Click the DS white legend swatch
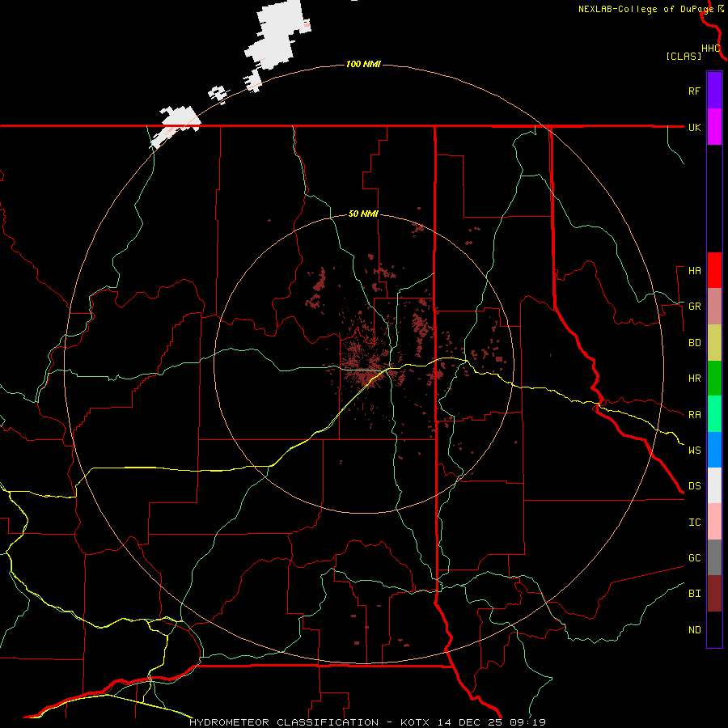The image size is (728, 728). click(714, 485)
